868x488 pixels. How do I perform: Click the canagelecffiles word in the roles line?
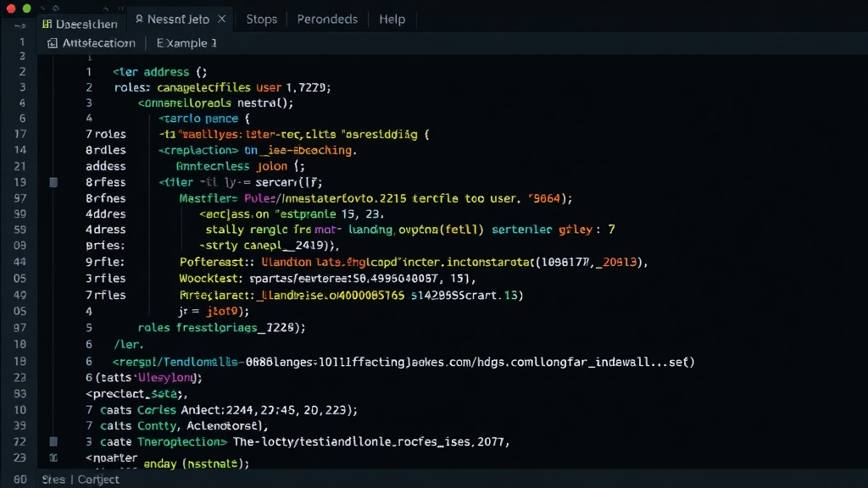[x=203, y=87]
